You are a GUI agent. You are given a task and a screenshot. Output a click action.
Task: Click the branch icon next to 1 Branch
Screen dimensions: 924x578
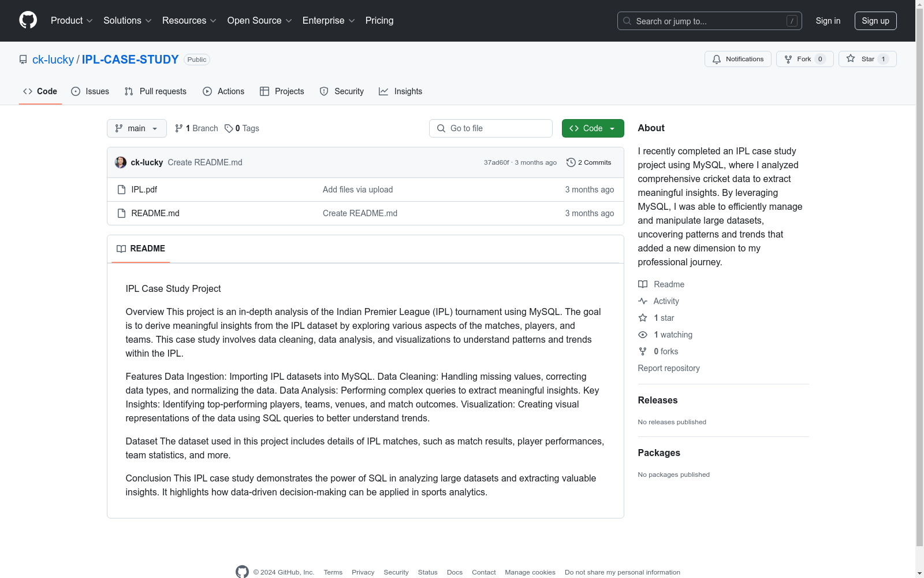click(179, 128)
